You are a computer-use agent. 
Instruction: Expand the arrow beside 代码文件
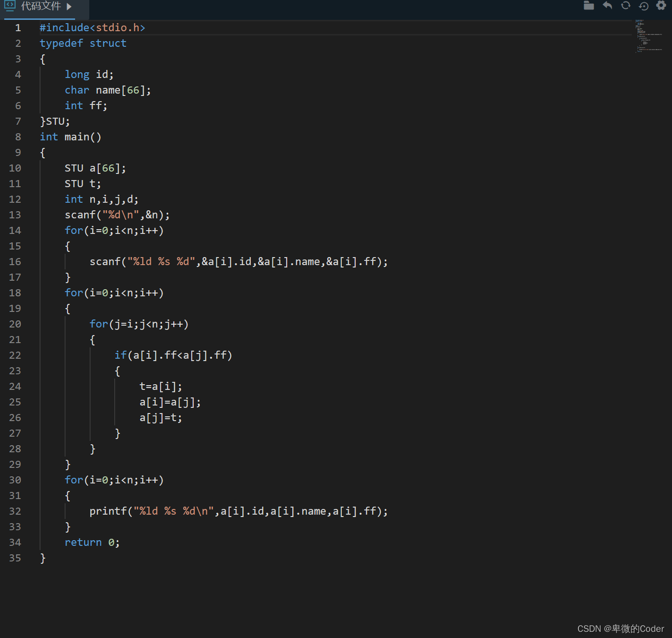69,7
